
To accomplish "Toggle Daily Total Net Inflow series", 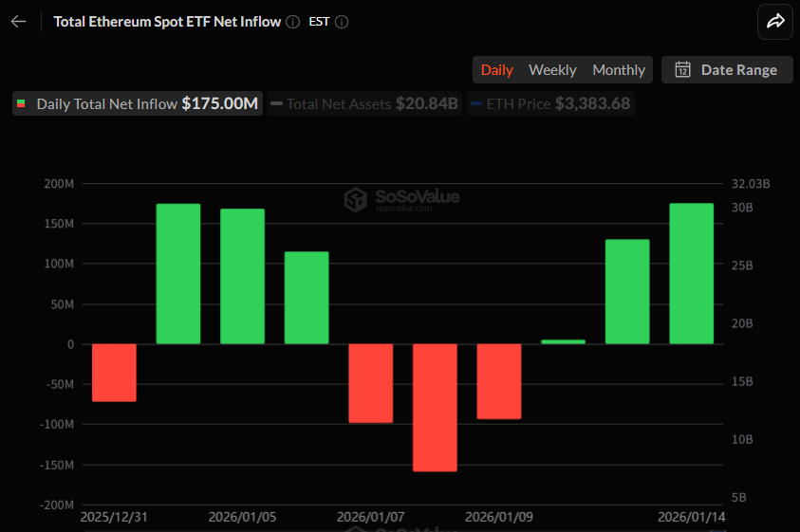I will [138, 103].
